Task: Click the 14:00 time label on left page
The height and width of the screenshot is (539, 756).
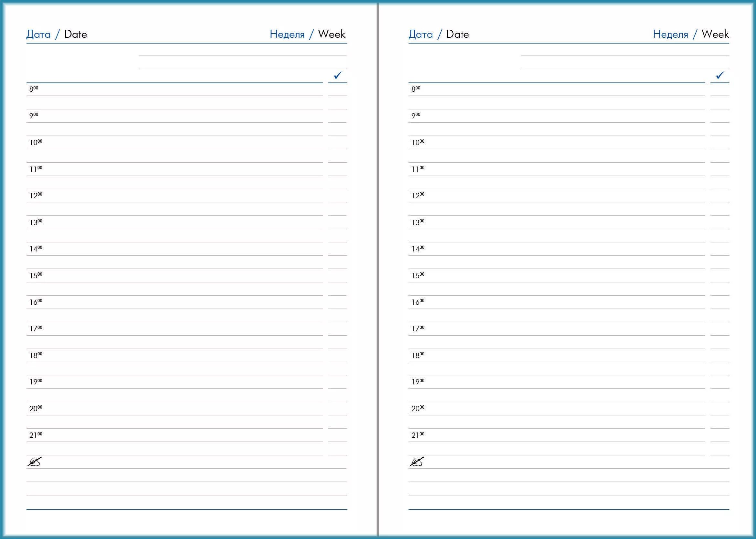Action: (36, 249)
